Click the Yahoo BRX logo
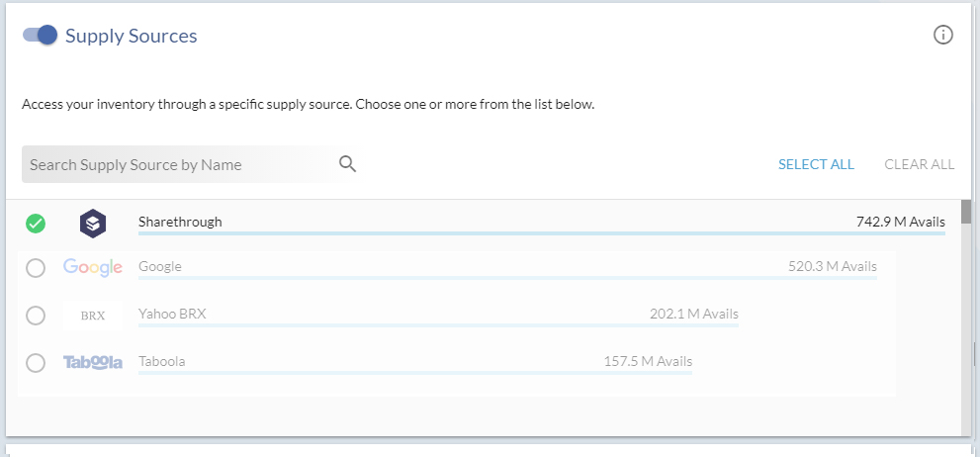Image resolution: width=980 pixels, height=457 pixels. point(93,316)
